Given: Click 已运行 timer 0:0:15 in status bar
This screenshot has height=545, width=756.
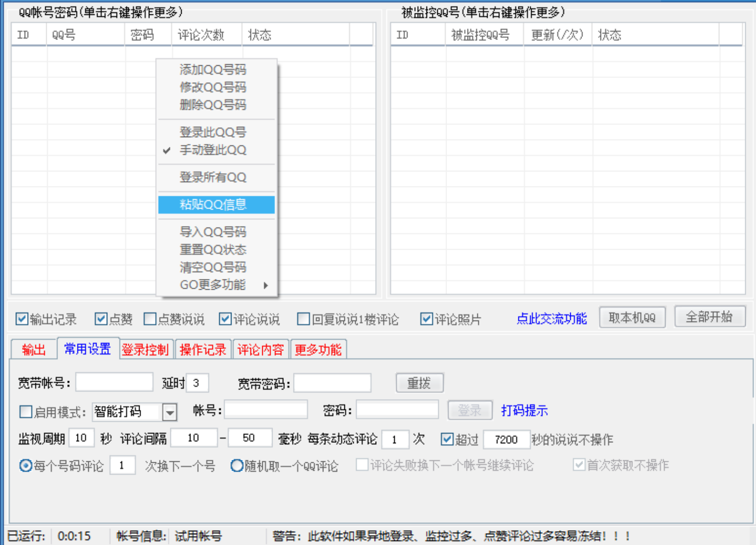Looking at the screenshot, I should click(x=74, y=536).
